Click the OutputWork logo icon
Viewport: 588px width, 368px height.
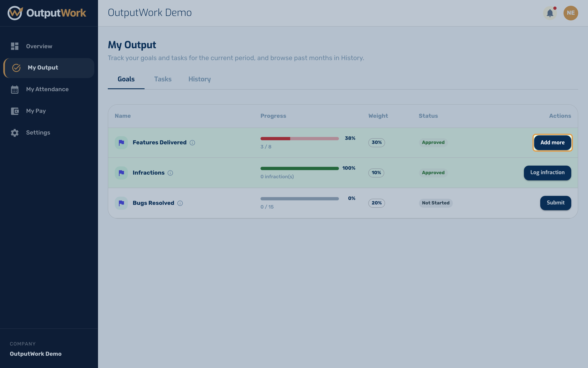click(15, 13)
